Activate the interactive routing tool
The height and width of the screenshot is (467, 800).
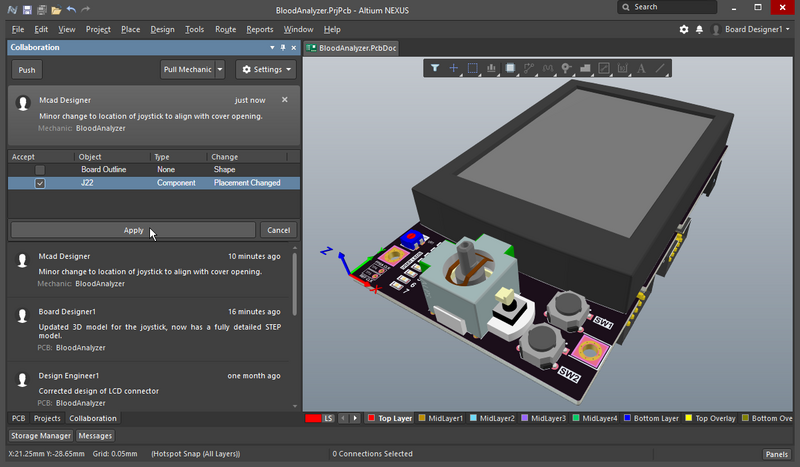tap(529, 68)
